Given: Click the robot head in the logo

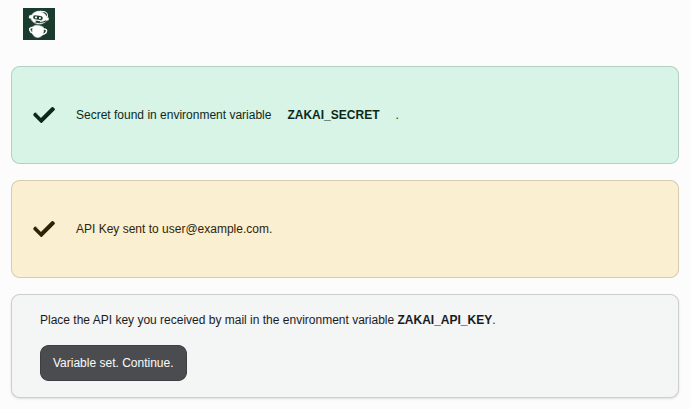Looking at the screenshot, I should pyautogui.click(x=39, y=18).
